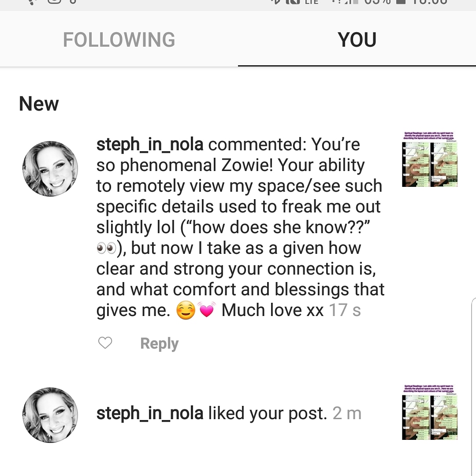The height and width of the screenshot is (476, 476).
Task: Open post thumbnail next to the comment
Action: click(430, 159)
